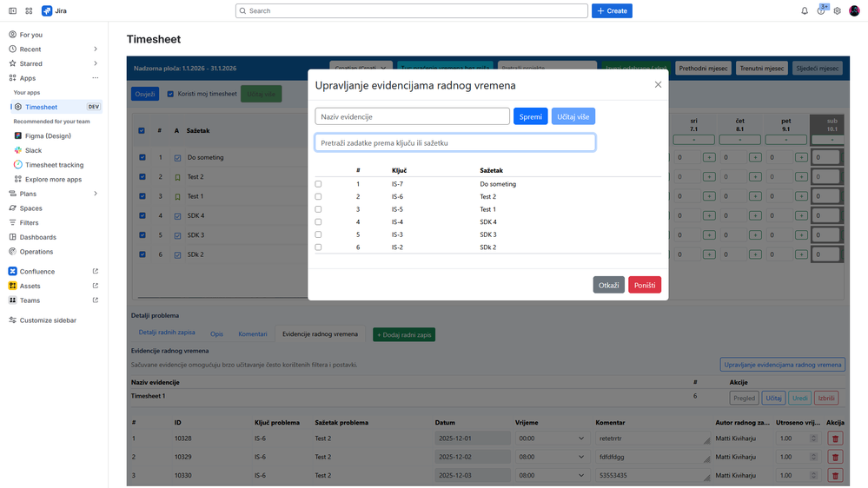Open the Vrijeme dropdown showing 00:00
Screen dimensions: 868x488
[x=550, y=439]
